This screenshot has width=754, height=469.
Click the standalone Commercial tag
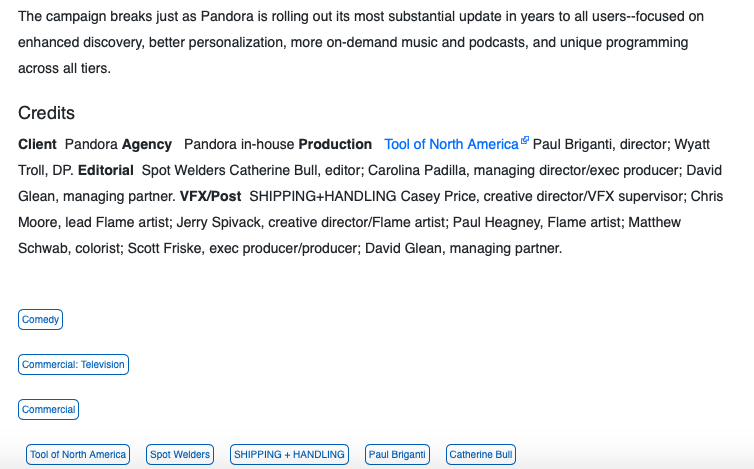coord(49,409)
